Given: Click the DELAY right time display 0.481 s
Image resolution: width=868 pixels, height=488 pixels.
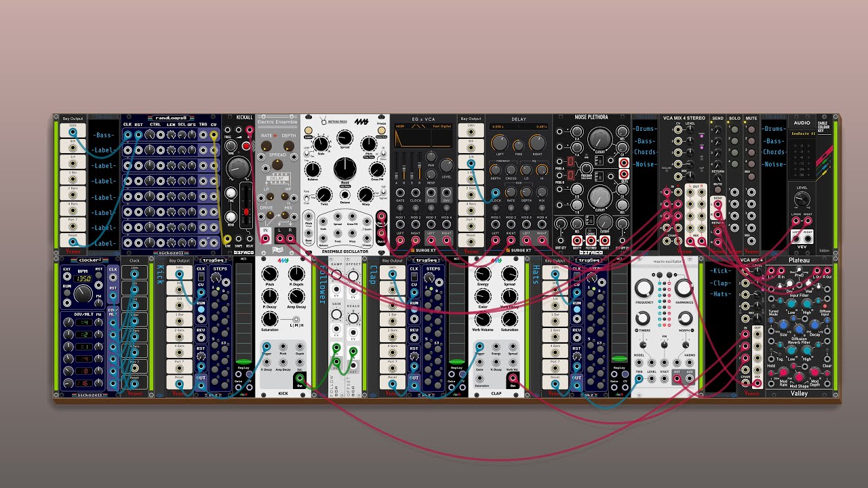Looking at the screenshot, I should pos(542,127).
